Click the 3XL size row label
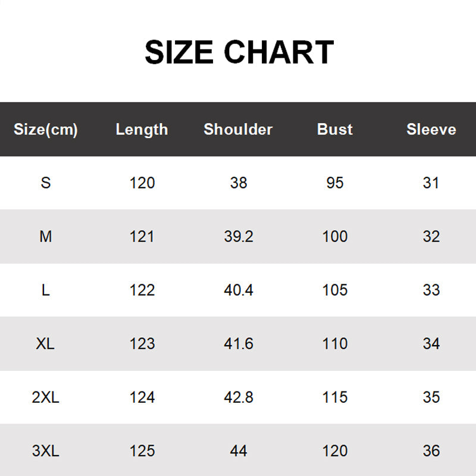This screenshot has width=476, height=476. coord(46,450)
